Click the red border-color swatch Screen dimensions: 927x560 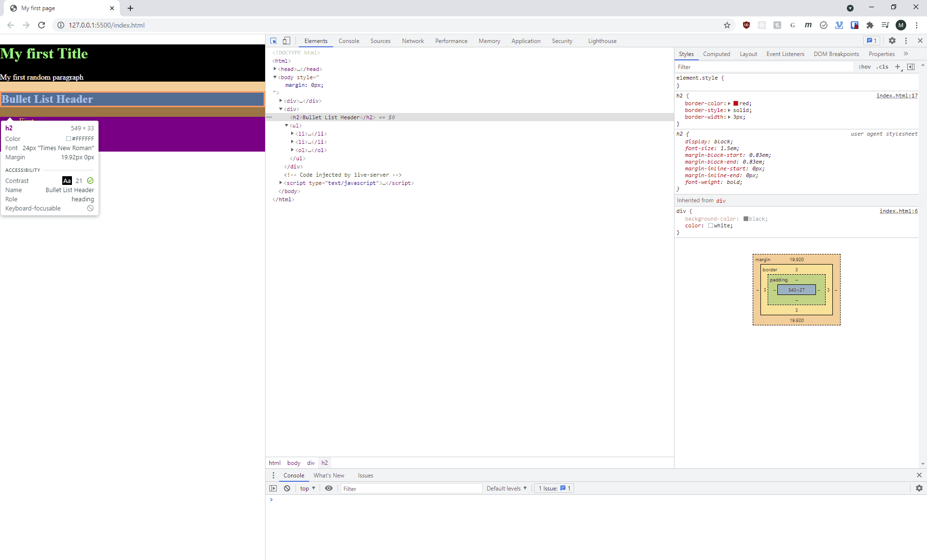click(x=736, y=104)
